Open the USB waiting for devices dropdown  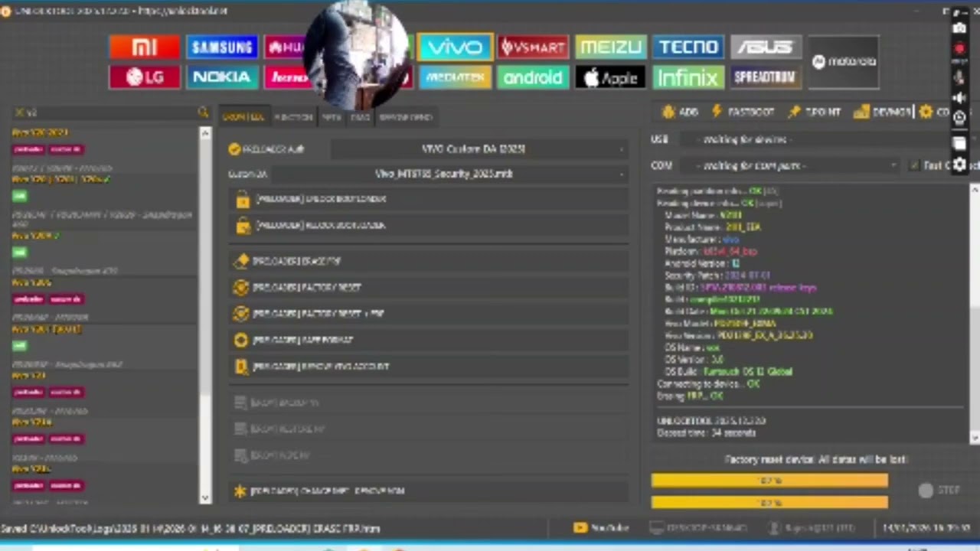(x=814, y=140)
